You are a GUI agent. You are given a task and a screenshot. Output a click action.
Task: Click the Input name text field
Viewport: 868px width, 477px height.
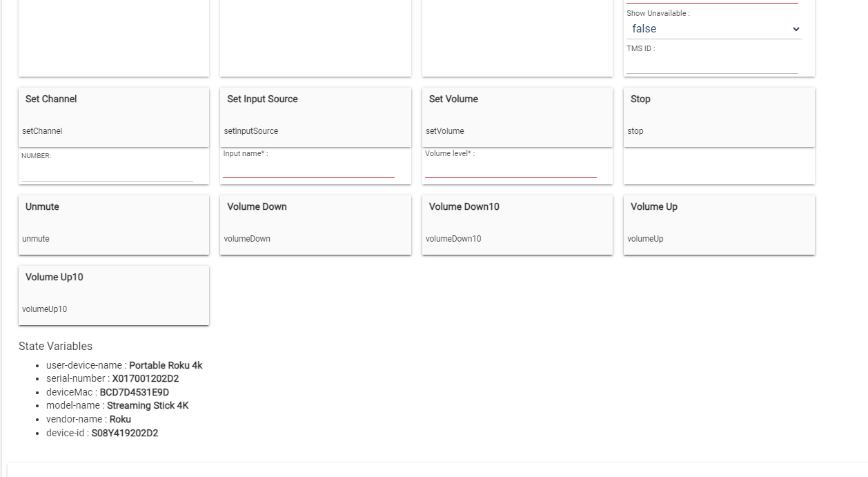pyautogui.click(x=308, y=171)
